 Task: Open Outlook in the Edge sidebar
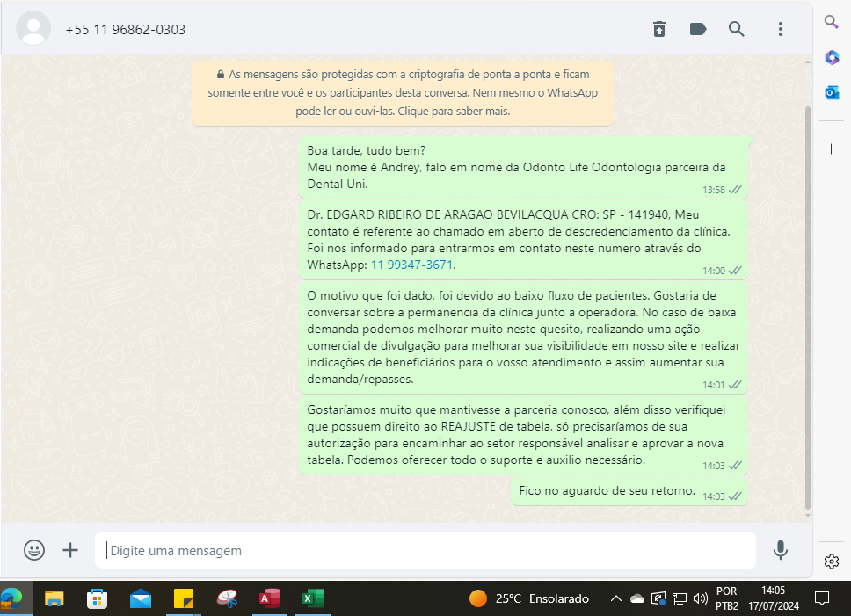(x=832, y=93)
